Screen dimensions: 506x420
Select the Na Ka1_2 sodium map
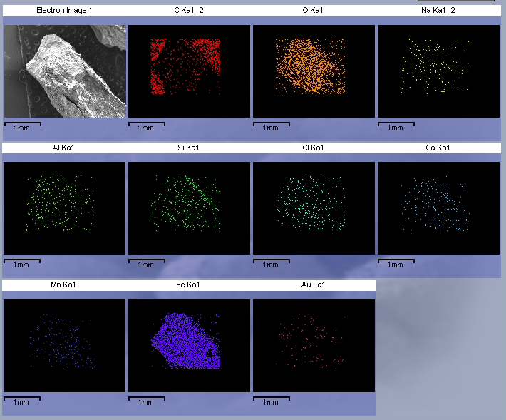tap(438, 71)
